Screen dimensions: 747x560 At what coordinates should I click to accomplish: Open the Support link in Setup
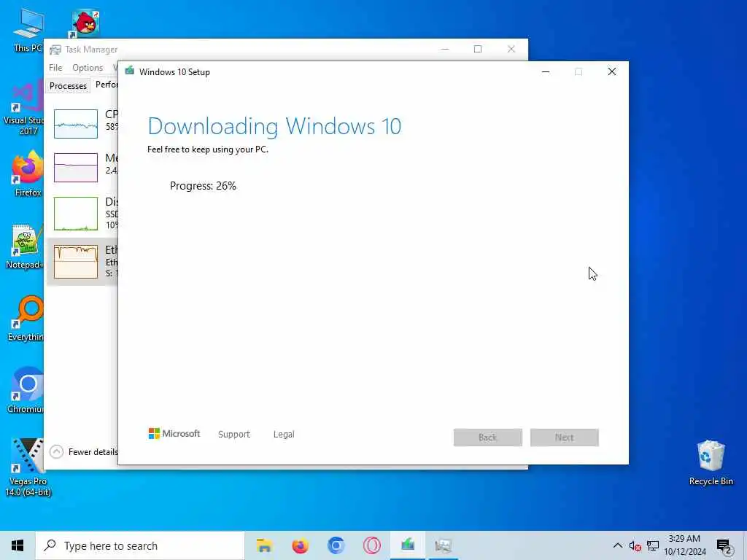coord(234,435)
